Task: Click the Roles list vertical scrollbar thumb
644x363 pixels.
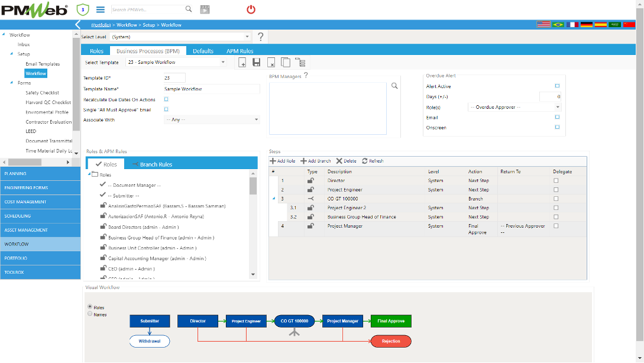Action: pos(253,186)
